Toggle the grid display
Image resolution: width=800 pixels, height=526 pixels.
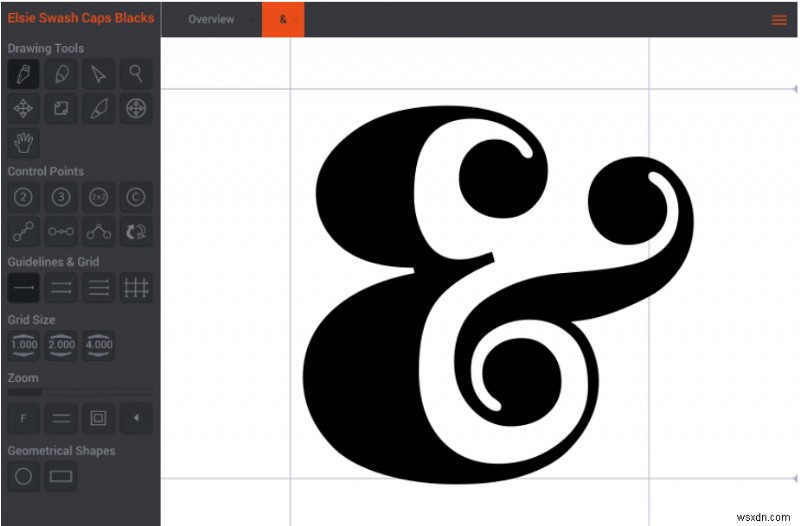pyautogui.click(x=136, y=288)
